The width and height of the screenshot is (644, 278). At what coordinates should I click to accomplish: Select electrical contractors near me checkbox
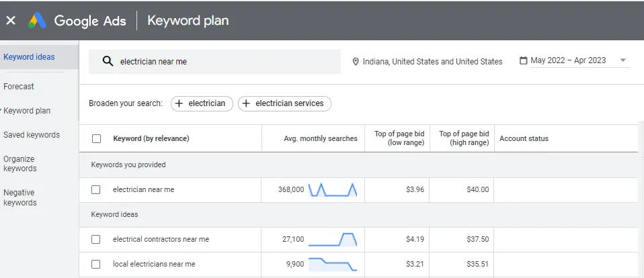(x=96, y=239)
